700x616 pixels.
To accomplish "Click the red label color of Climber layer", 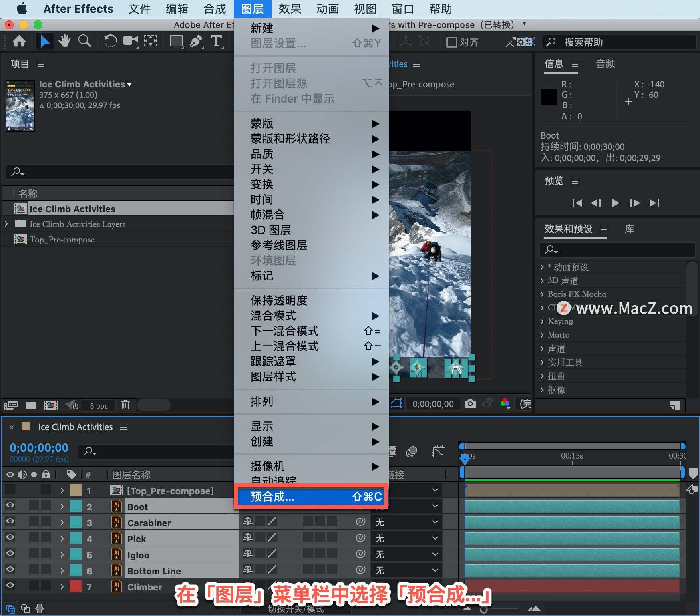I will 76,586.
